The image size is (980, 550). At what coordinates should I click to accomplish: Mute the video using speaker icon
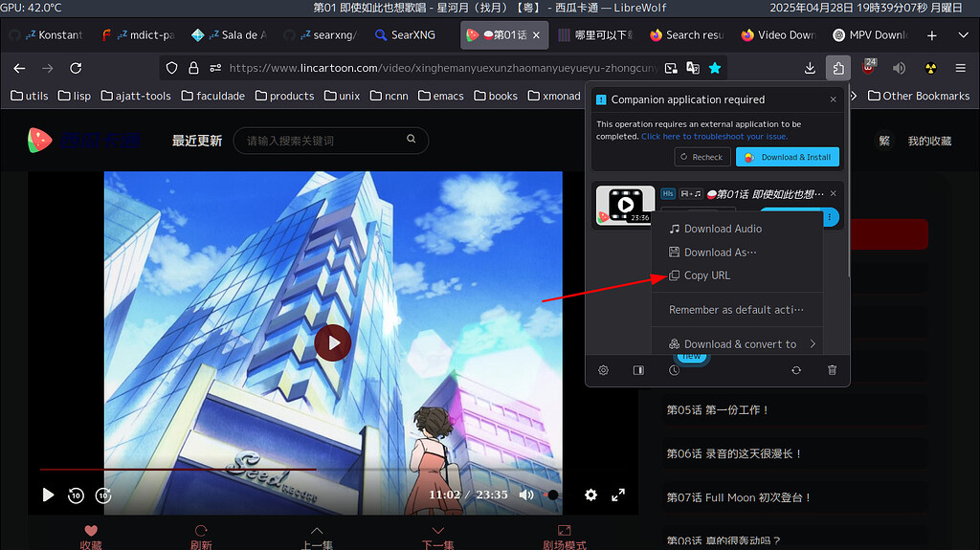click(x=525, y=495)
